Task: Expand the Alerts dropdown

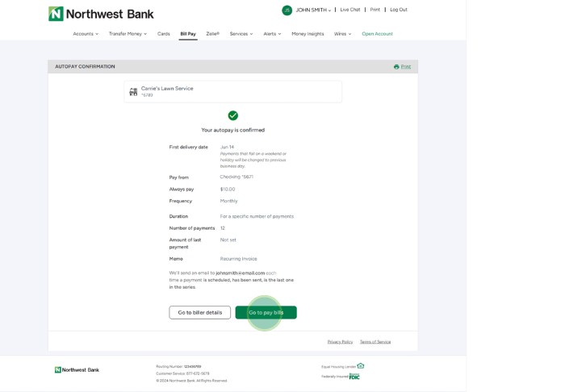Action: (272, 34)
